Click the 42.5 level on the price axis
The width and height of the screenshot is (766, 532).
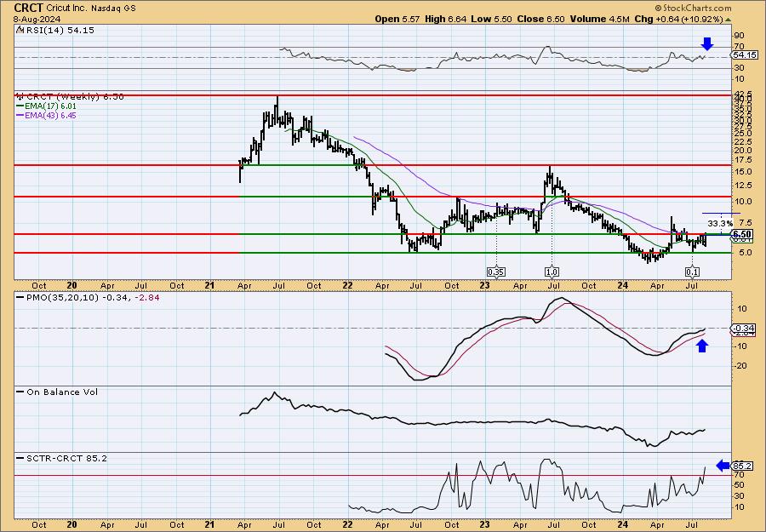click(741, 94)
